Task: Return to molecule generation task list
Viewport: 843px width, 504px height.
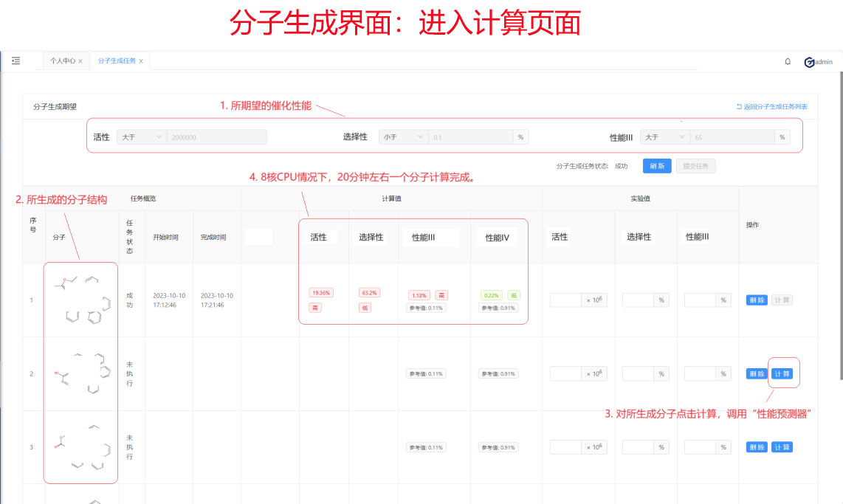Action: click(771, 107)
